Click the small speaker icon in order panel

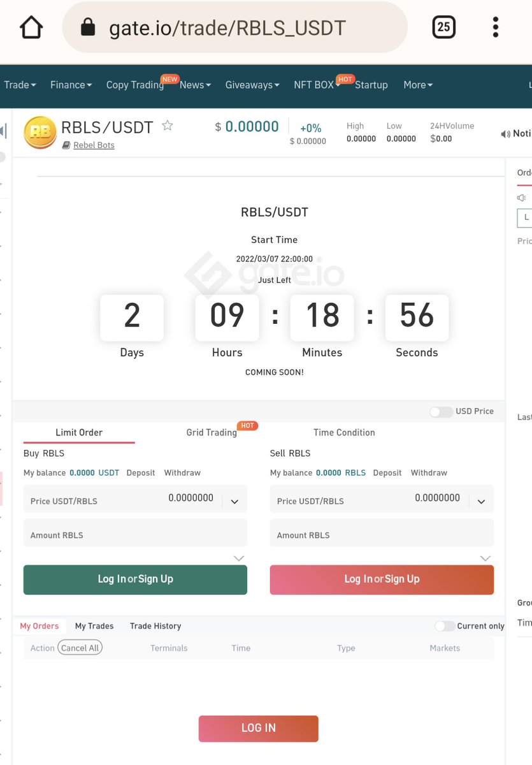tap(521, 198)
